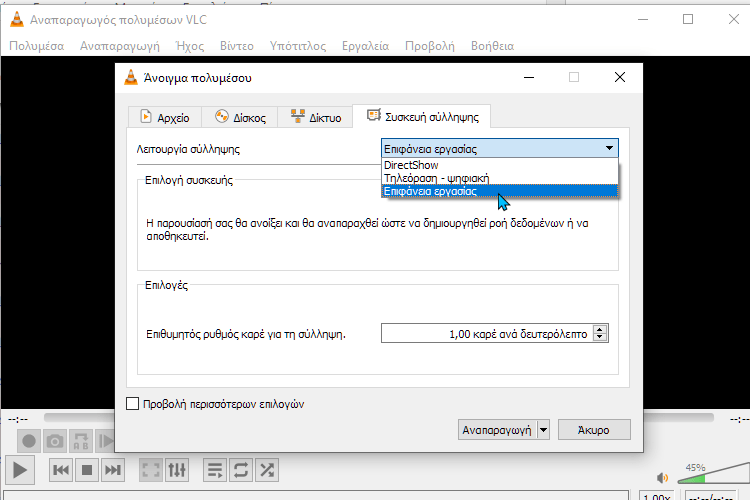The height and width of the screenshot is (500, 750).
Task: Minimize the Άνοιγμα πολυμέσου dialog
Action: (x=529, y=77)
